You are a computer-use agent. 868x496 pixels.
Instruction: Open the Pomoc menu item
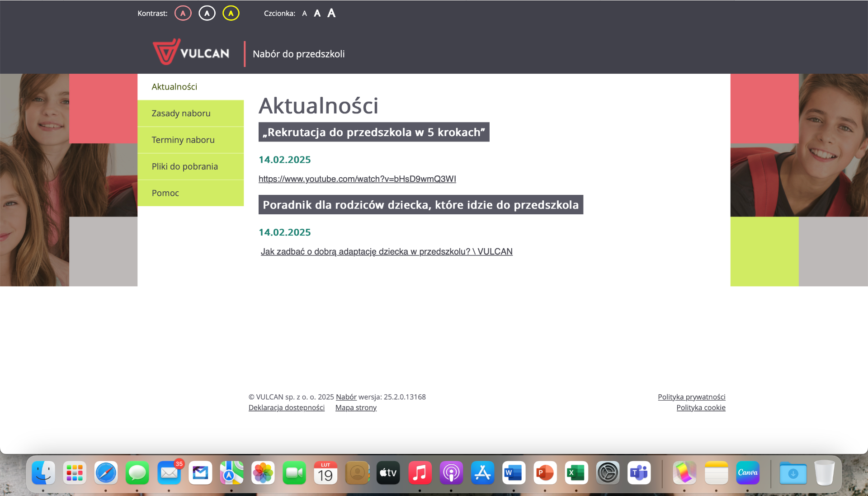pyautogui.click(x=165, y=193)
